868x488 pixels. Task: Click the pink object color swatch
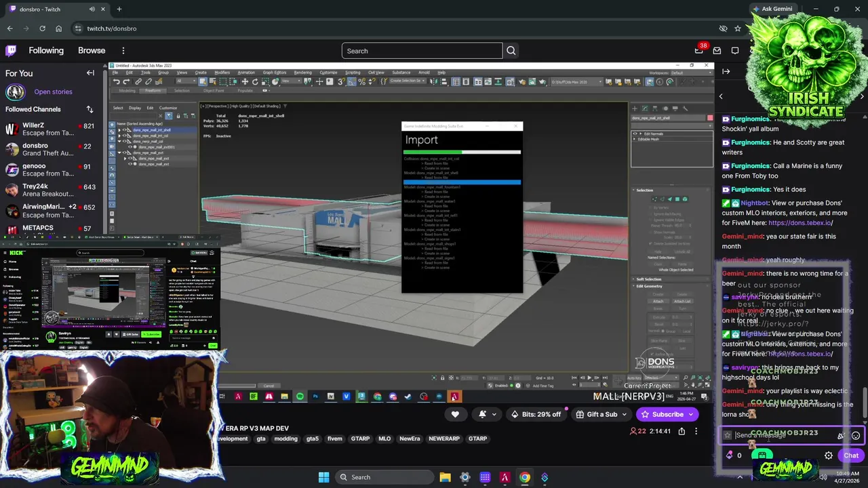(709, 118)
